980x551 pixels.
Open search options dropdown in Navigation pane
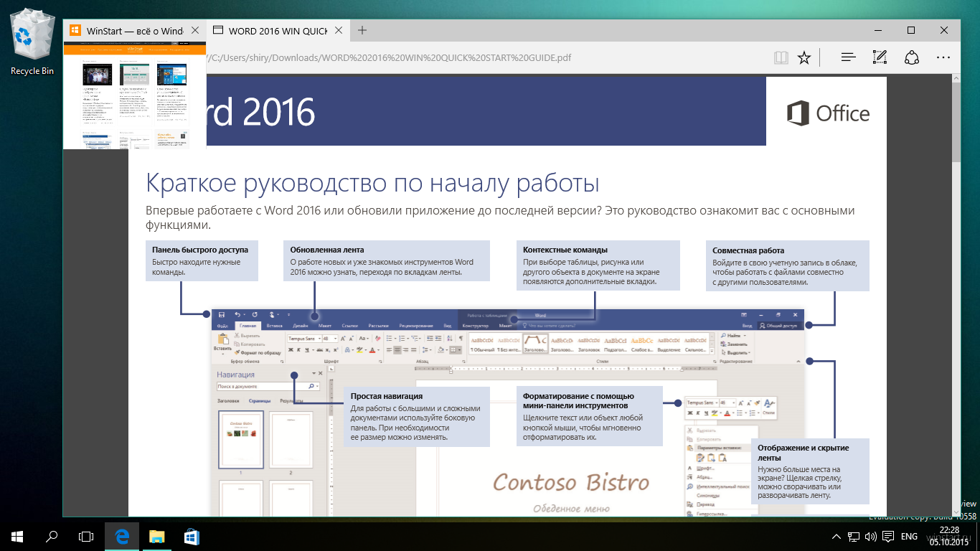point(318,386)
